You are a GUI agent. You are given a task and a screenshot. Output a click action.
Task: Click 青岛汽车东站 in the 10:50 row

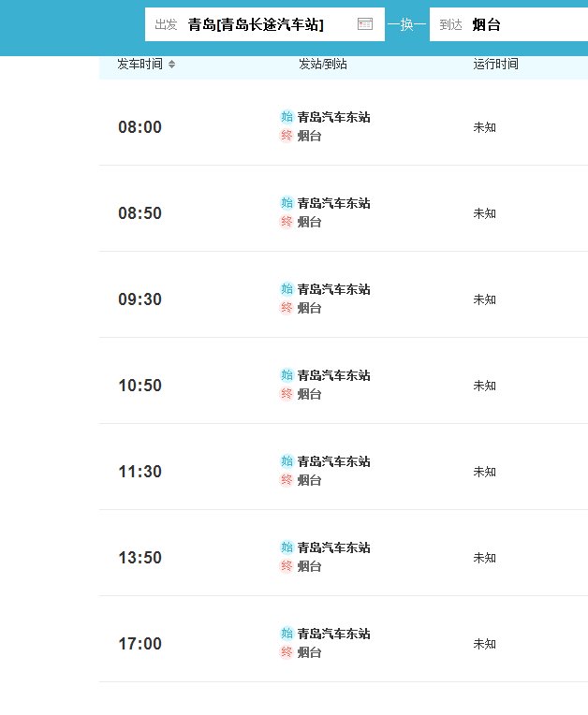[x=333, y=375]
